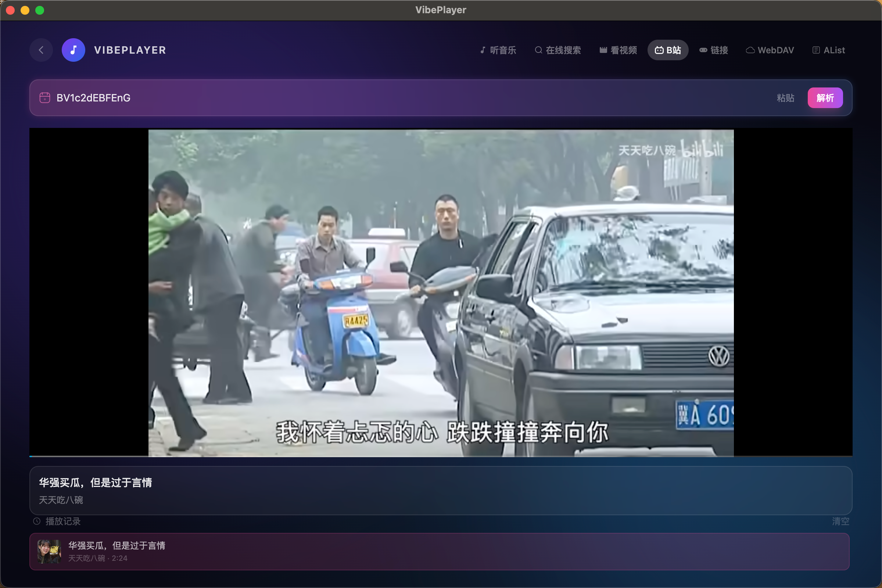This screenshot has height=588, width=882.
Task: Open the 华强买瓜 history entry thumbnail
Action: (x=49, y=551)
